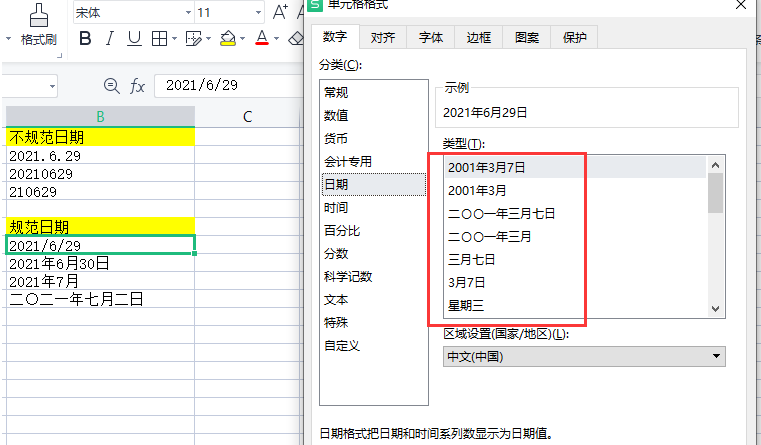
Task: Open the locale 中文(中国) combo box
Action: [584, 357]
